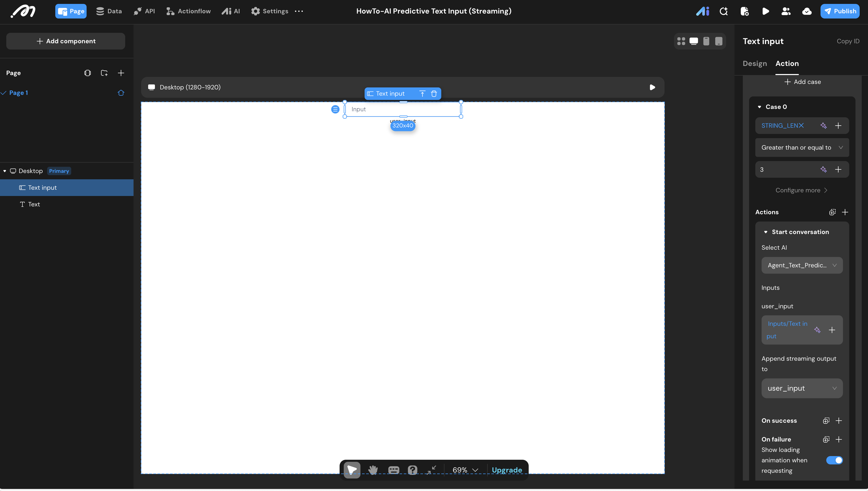Delete the selected Text input via trash icon

pos(434,94)
